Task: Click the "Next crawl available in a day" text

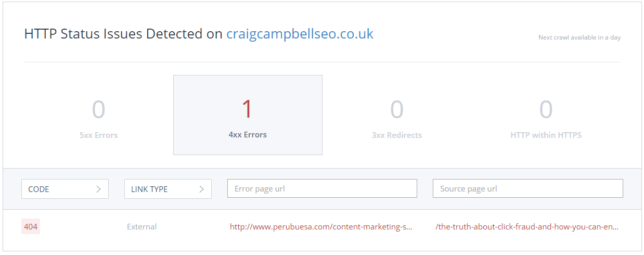Action: 579,37
